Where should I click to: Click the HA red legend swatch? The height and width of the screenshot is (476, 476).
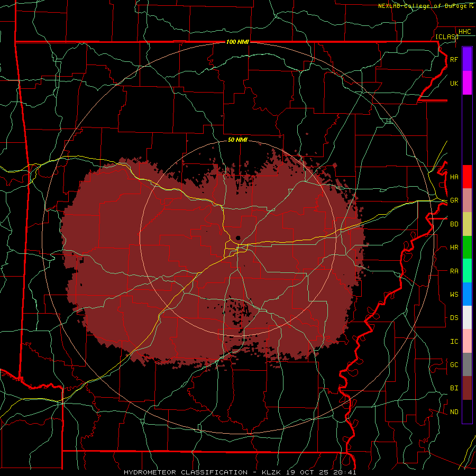pos(467,177)
